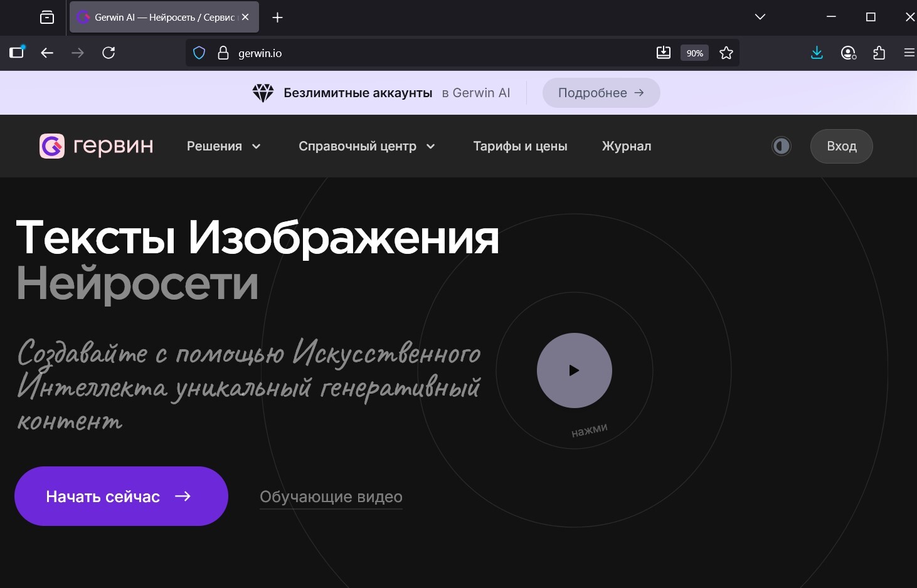The height and width of the screenshot is (588, 917).
Task: Open Тарифы и цены page
Action: tap(520, 146)
